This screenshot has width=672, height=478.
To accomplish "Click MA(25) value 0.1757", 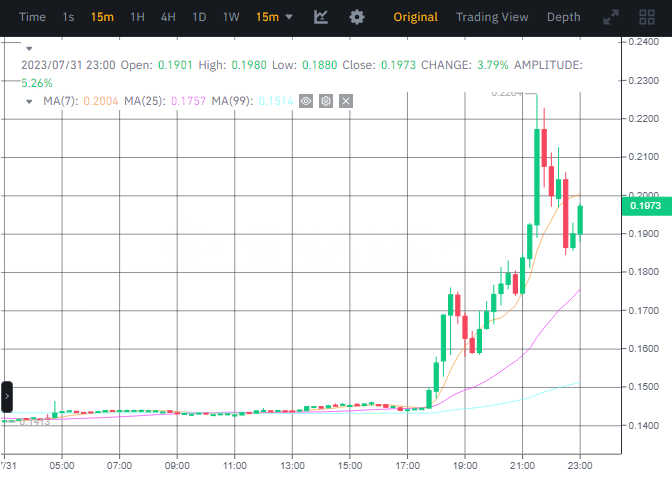I will point(189,101).
